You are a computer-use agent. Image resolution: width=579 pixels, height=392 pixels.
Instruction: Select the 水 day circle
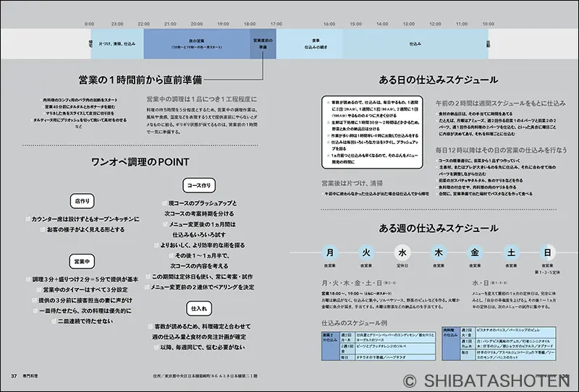[402, 253]
